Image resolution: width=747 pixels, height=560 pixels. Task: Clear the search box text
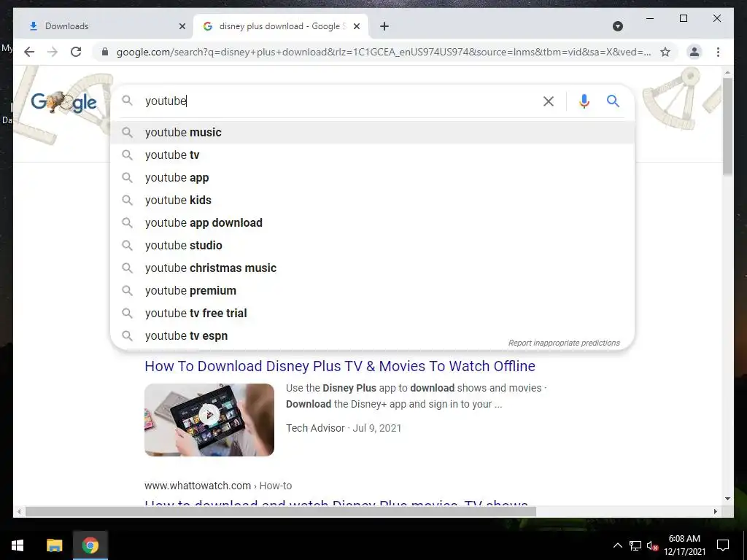click(x=549, y=101)
